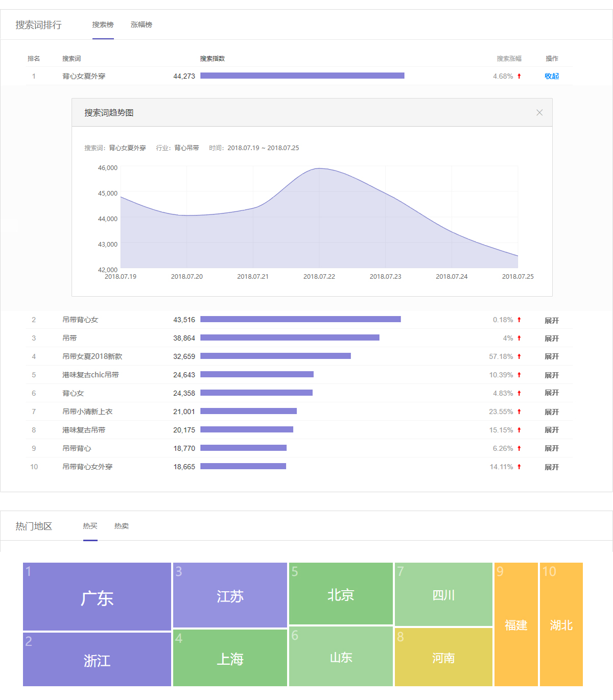Click the search index bar for 吊带

[290, 337]
